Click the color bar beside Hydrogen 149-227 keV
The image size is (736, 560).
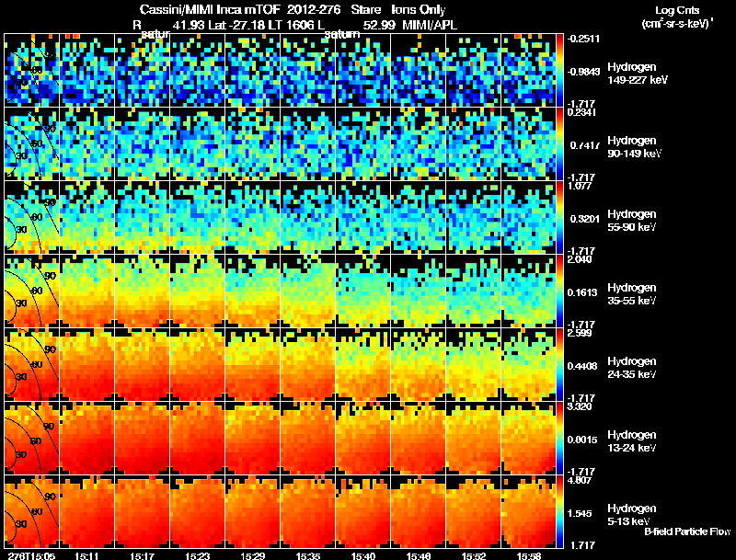(x=559, y=70)
